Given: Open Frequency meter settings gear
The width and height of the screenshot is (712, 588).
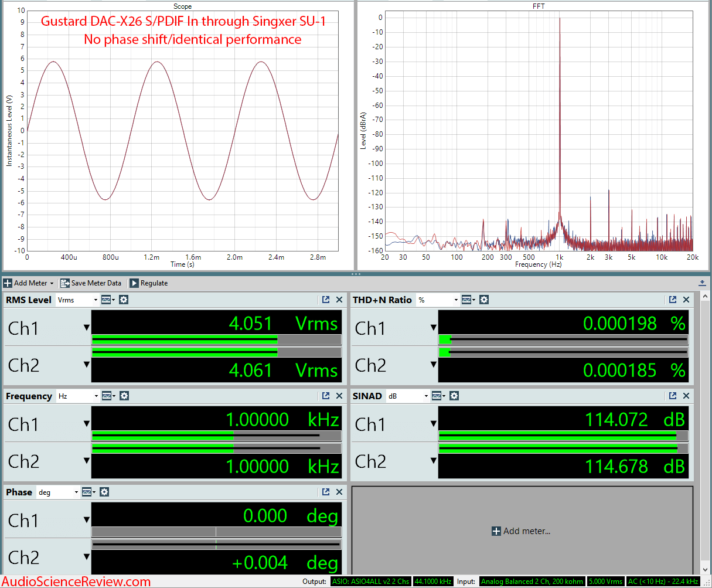Looking at the screenshot, I should tap(124, 396).
